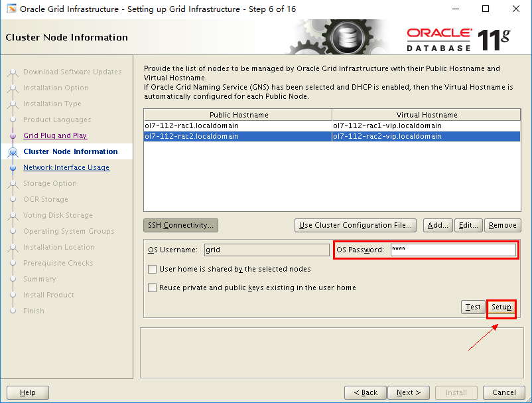Remove the selected node
Screen dimensions: 532x403
[x=503, y=226]
